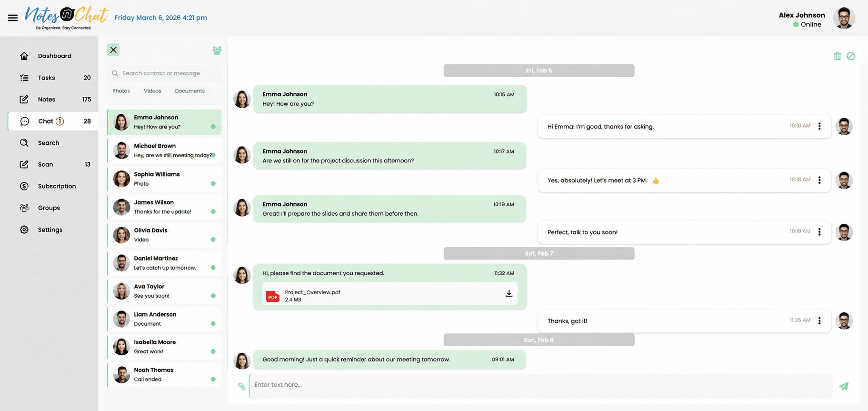The width and height of the screenshot is (868, 411).
Task: Open Scan in the sidebar
Action: 53,164
